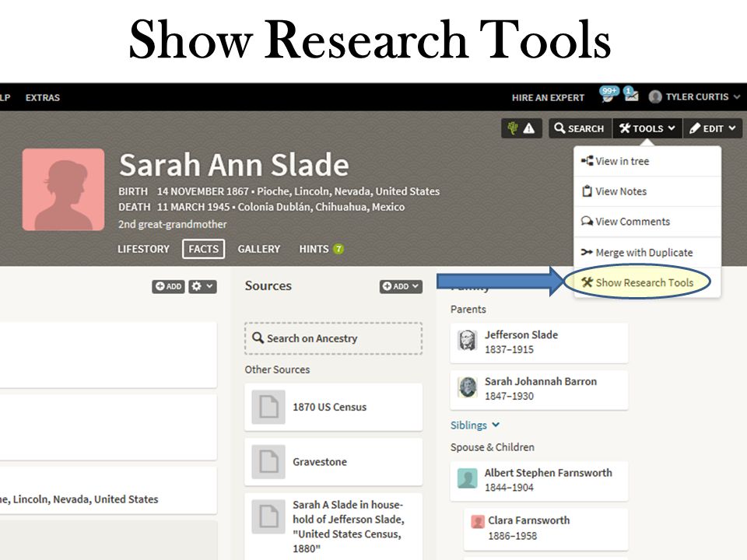Select Show Research Tools option
Screen dimensions: 747x560
point(647,283)
